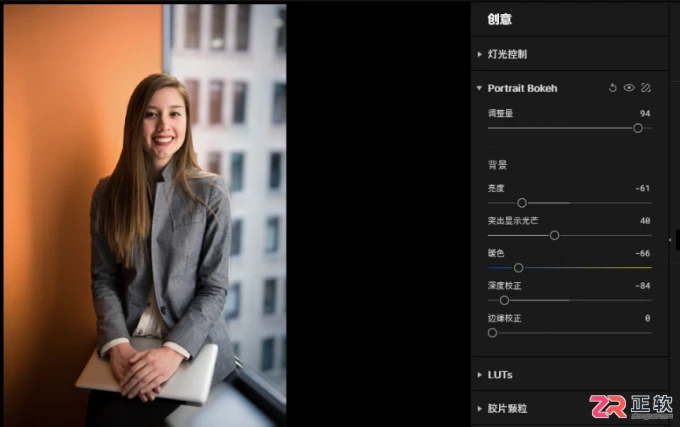Click the 突出显示光芒 slider handle
Image resolution: width=680 pixels, height=427 pixels.
click(x=554, y=235)
